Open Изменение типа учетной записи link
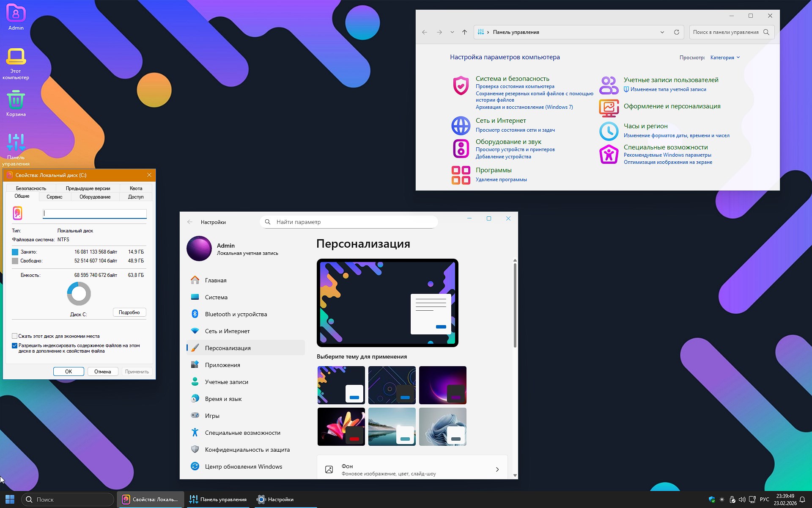Image resolution: width=812 pixels, height=508 pixels. [x=668, y=89]
